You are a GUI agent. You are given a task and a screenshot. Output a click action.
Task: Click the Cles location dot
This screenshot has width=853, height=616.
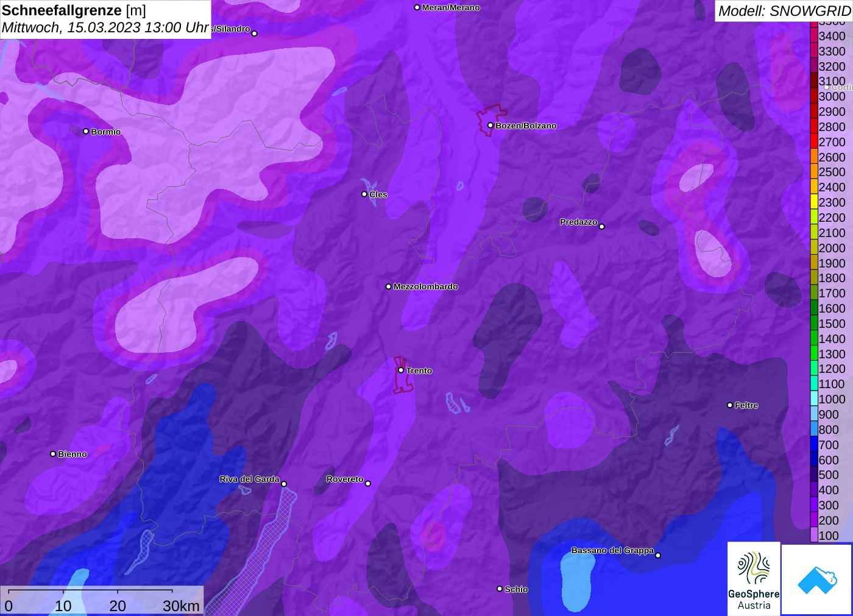(364, 194)
